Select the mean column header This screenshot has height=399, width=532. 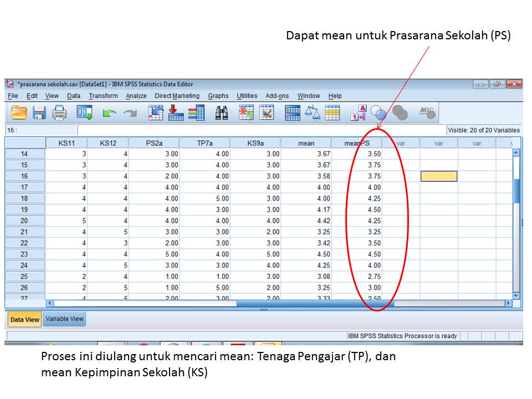(306, 143)
